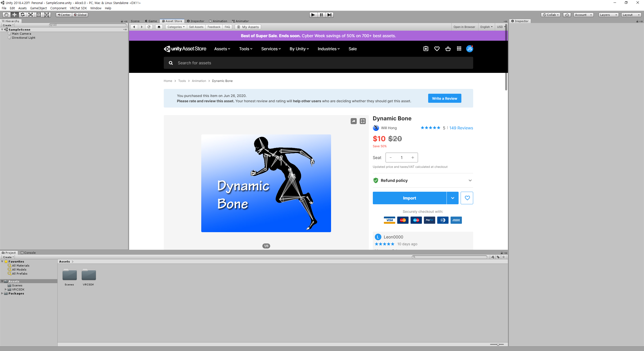
Task: Expand the Refund policy section
Action: point(470,180)
